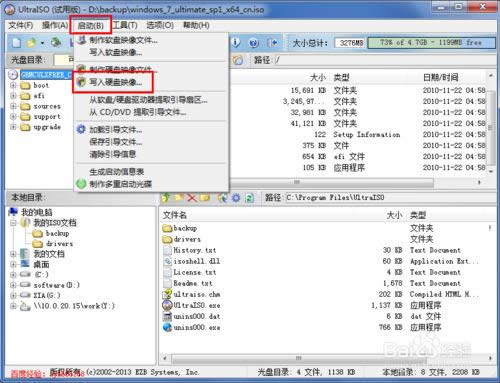500x383 pixels.
Task: Open the 选项(O) menu
Action: pyautogui.click(x=160, y=25)
